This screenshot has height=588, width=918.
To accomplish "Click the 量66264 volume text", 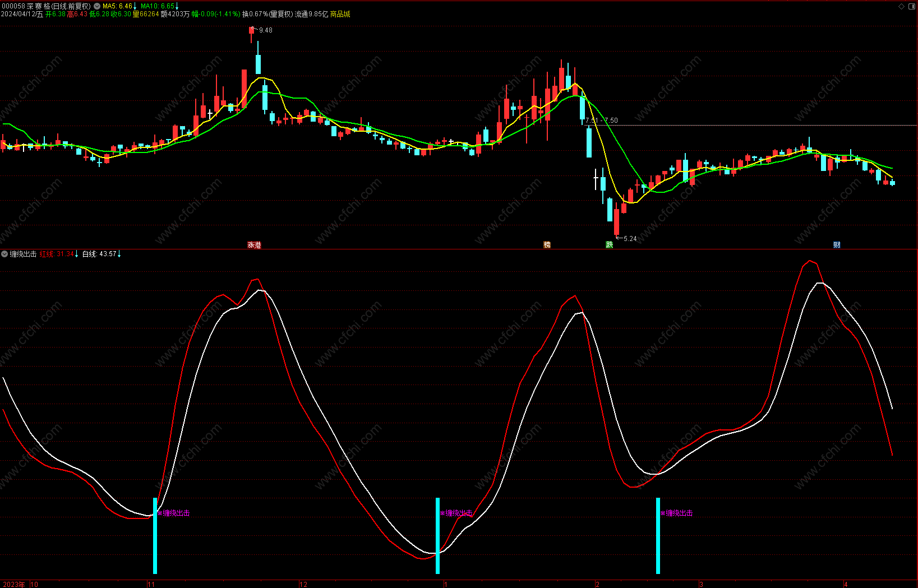I will [x=146, y=14].
